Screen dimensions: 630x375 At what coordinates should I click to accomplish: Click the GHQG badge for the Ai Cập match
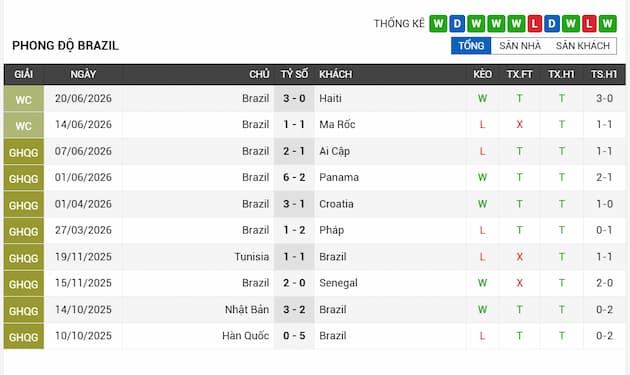24,152
